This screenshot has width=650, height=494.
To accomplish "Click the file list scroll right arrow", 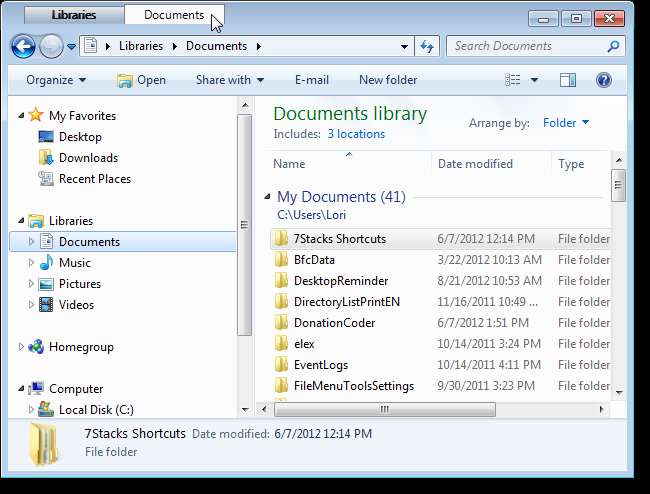I will 602,409.
